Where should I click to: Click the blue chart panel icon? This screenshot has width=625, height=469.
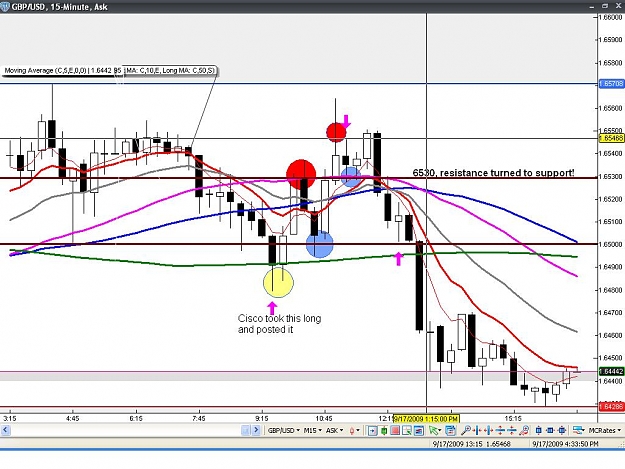pyautogui.click(x=419, y=430)
